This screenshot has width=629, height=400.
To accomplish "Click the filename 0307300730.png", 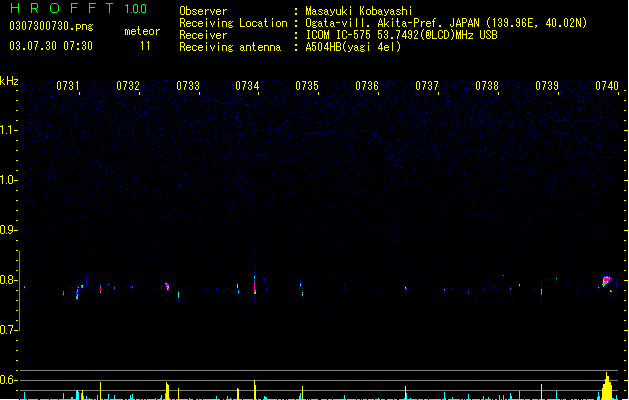I will pyautogui.click(x=51, y=26).
